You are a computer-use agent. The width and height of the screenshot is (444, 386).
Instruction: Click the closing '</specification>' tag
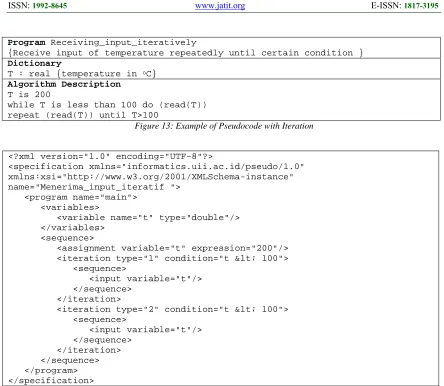(x=51, y=380)
